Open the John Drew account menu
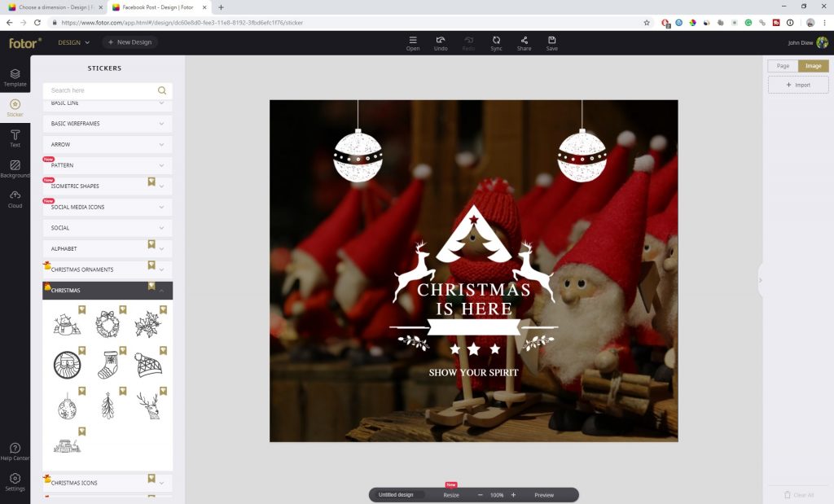The height and width of the screenshot is (504, 834). [807, 42]
